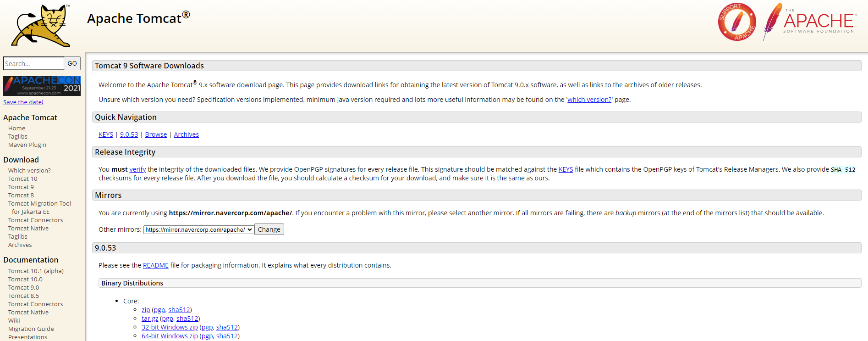
Task: Open pgp signature for 64-bit Windows zip
Action: (207, 336)
